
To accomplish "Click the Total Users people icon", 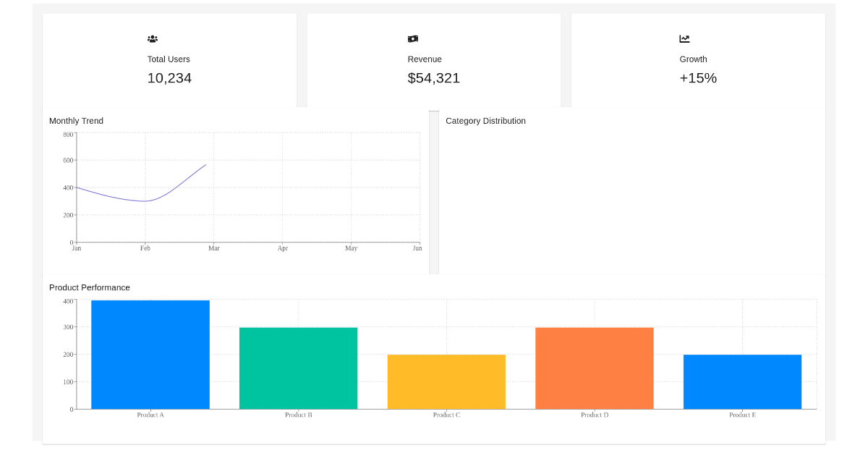I will coord(153,38).
